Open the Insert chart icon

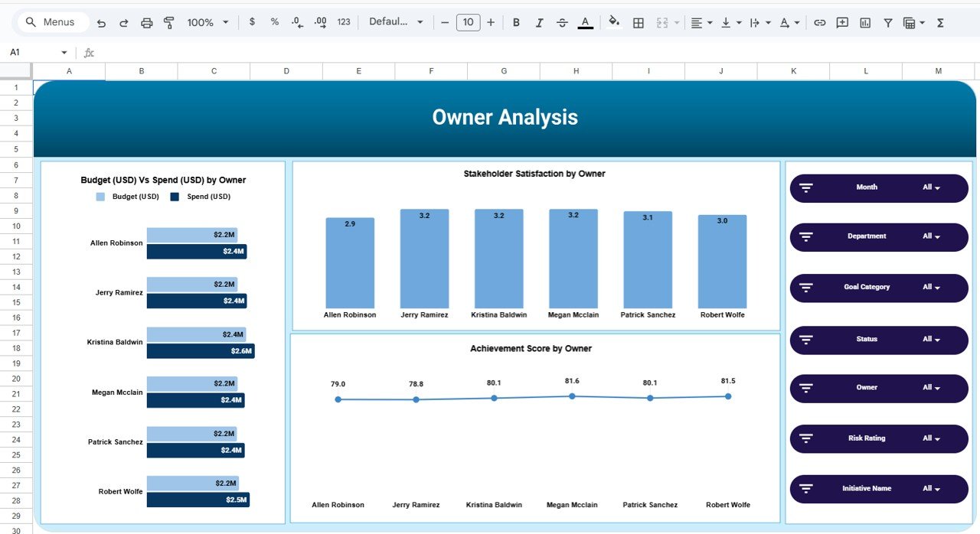click(x=864, y=22)
